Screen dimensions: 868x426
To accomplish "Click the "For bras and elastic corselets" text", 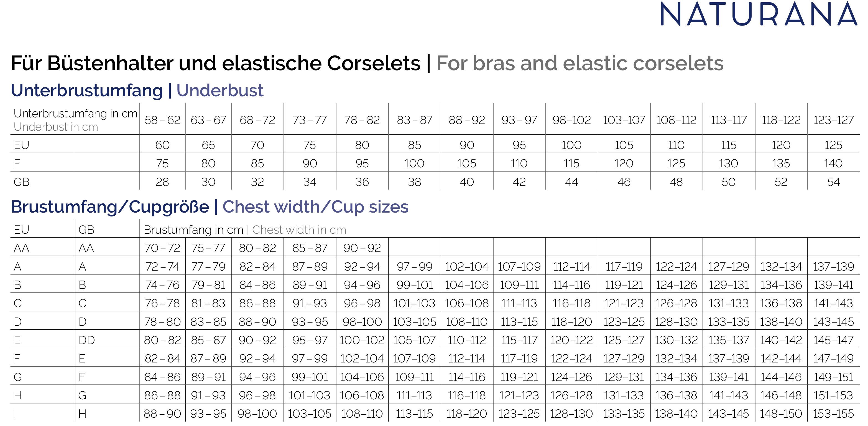I will 579,63.
